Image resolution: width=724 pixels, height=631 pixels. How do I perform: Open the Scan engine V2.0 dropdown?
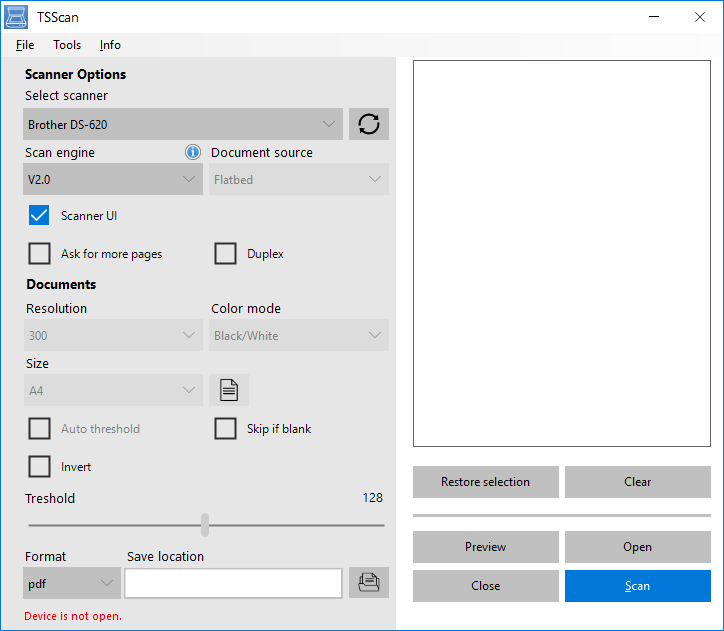pyautogui.click(x=113, y=180)
